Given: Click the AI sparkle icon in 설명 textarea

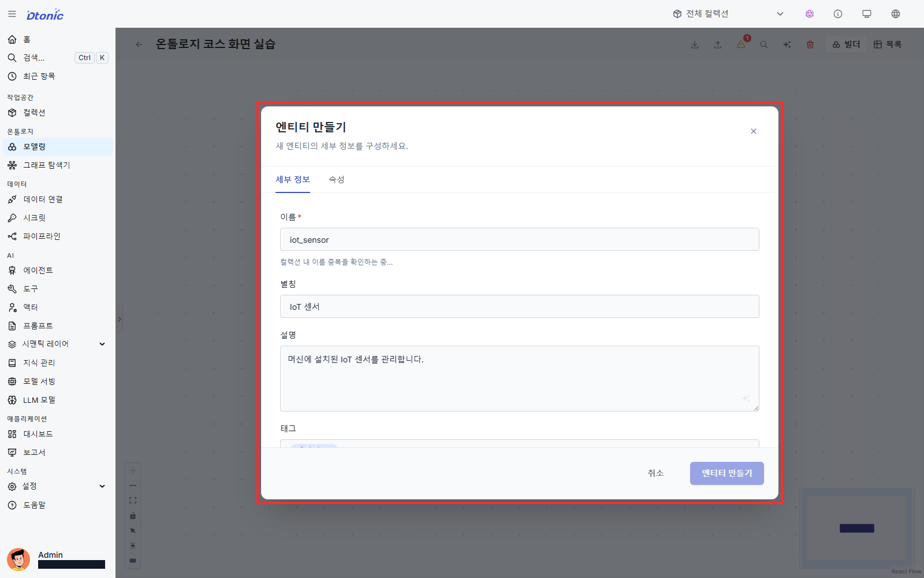Looking at the screenshot, I should pyautogui.click(x=746, y=398).
